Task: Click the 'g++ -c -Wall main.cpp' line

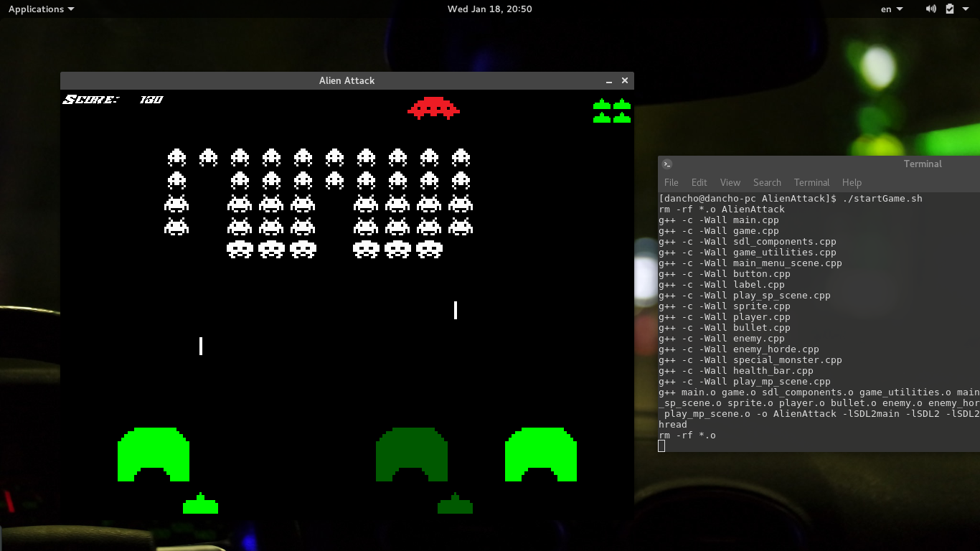Action: coord(719,220)
